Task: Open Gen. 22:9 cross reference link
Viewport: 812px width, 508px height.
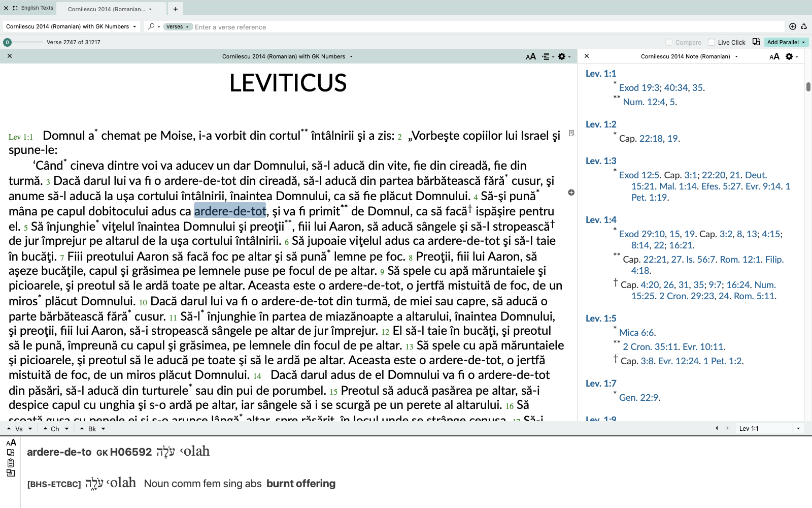Action: pyautogui.click(x=639, y=398)
